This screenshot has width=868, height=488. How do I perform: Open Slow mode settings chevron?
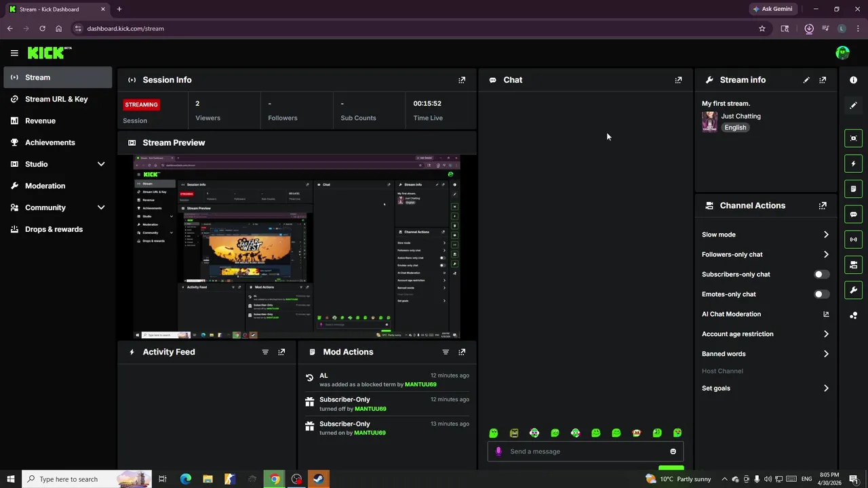click(826, 235)
